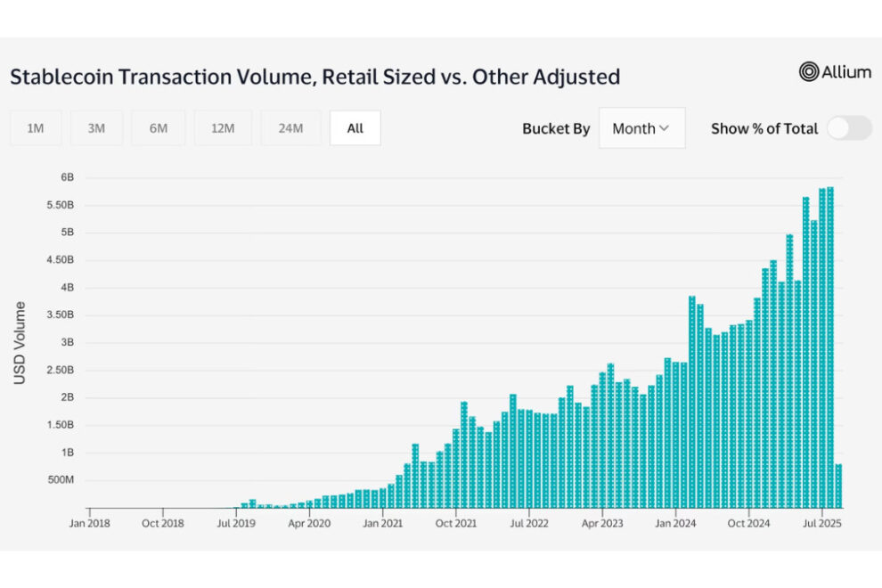Click the Jan 2024 x-axis label
This screenshot has width=882, height=588.
(x=675, y=523)
